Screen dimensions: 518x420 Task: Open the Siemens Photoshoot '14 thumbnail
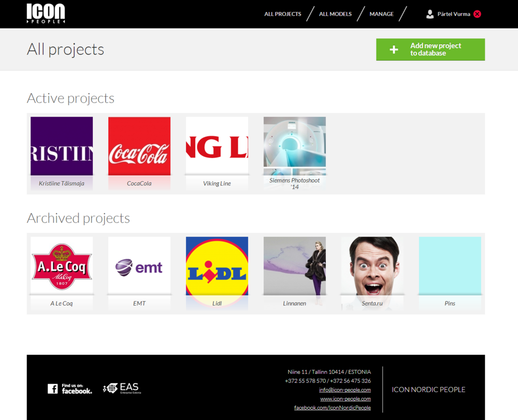pyautogui.click(x=295, y=146)
